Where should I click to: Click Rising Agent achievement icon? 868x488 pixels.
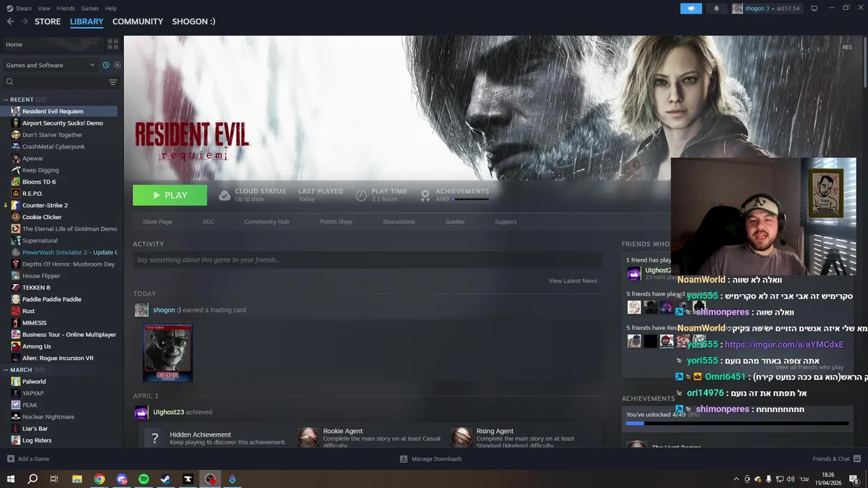[x=462, y=437]
